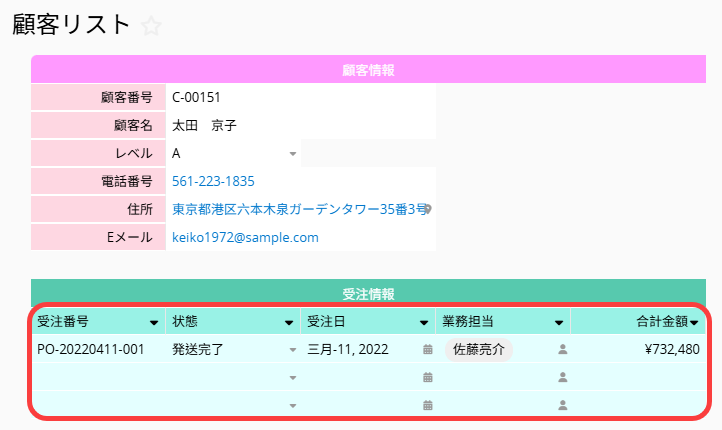Open calendar picker for the first order row

[428, 350]
